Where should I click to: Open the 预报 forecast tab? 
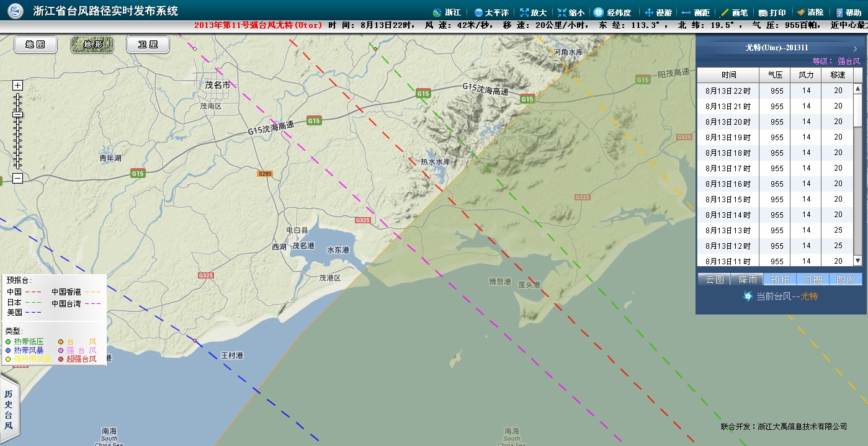779,280
